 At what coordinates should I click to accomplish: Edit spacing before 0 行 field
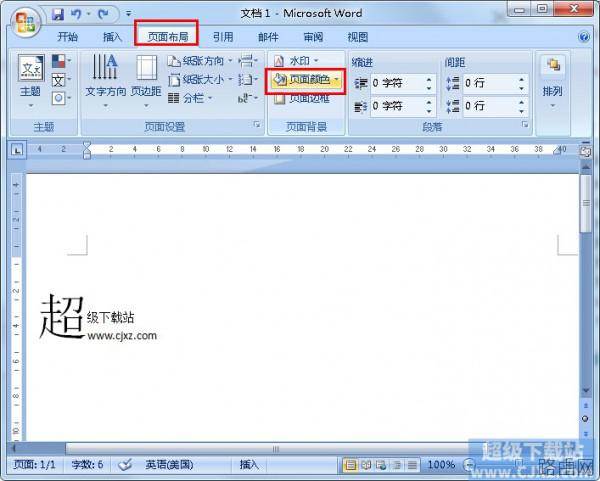pyautogui.click(x=489, y=83)
